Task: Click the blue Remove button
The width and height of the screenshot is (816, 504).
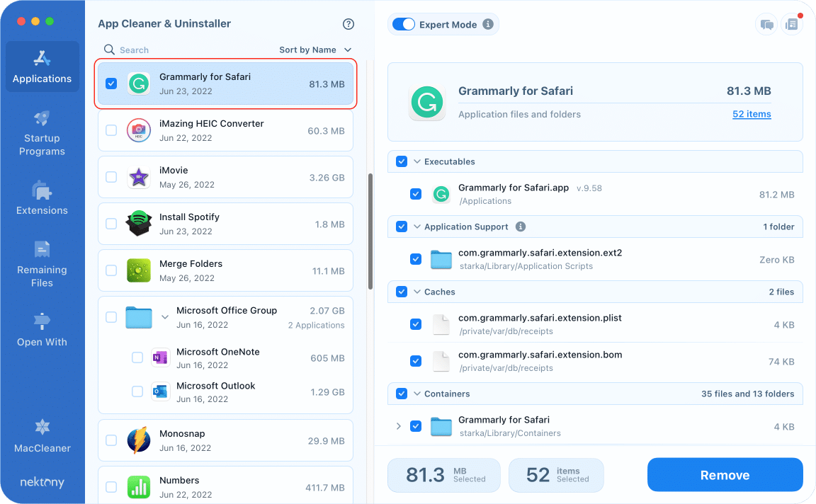Action: pyautogui.click(x=725, y=475)
